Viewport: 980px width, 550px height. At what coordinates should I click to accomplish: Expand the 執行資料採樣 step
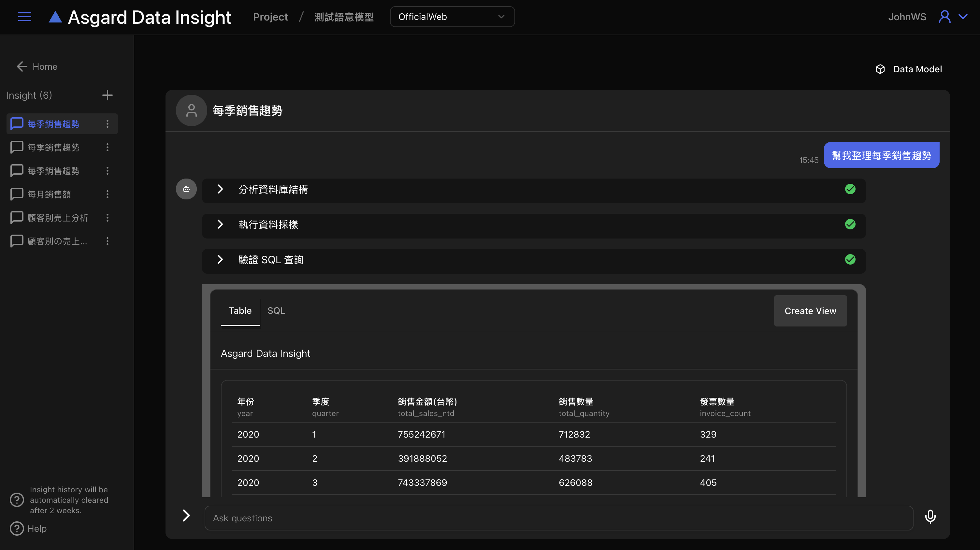coord(220,224)
